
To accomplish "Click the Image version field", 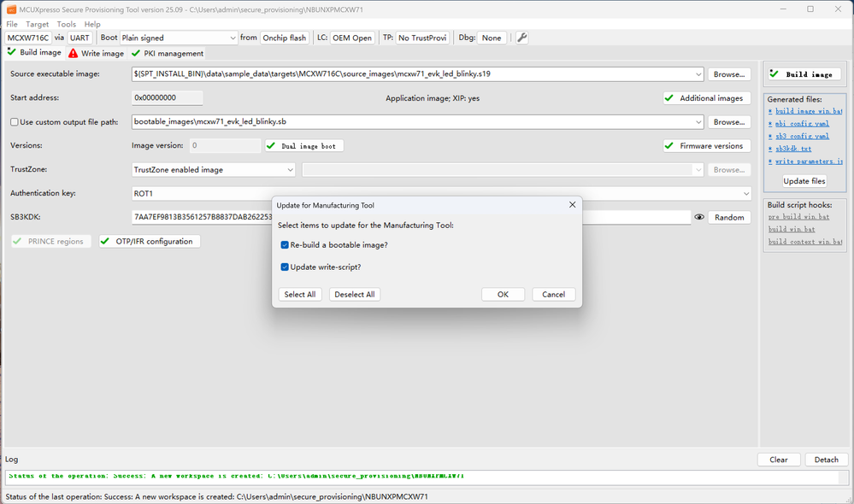I will coord(226,146).
